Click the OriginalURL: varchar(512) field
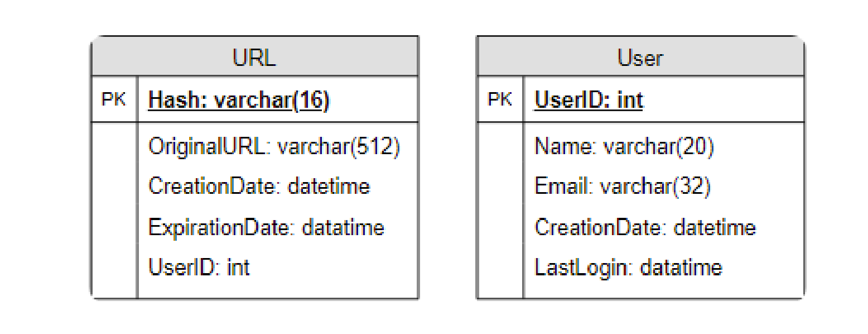The width and height of the screenshot is (868, 334). [274, 146]
